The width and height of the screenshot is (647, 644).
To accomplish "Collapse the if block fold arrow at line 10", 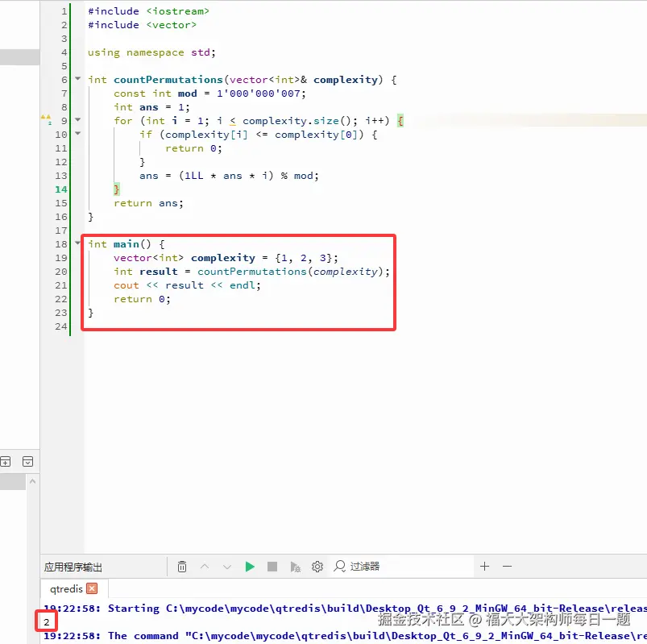I will pos(77,133).
